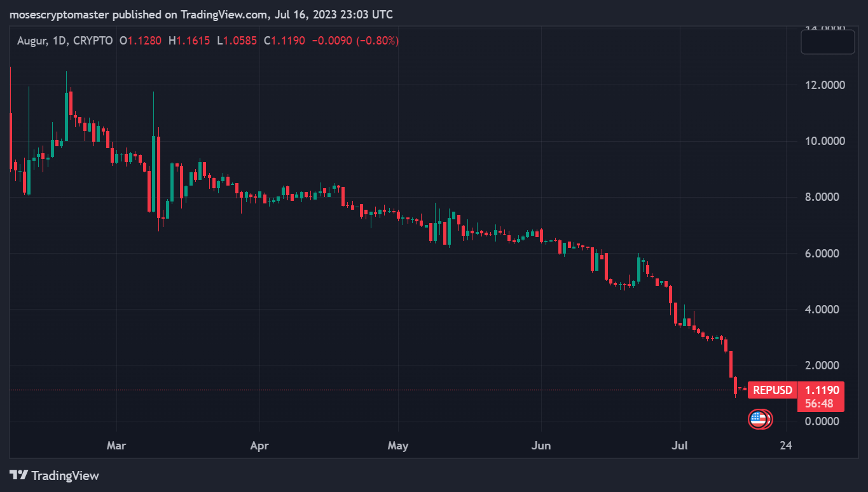This screenshot has width=868, height=492.
Task: Click the 24 date label on time axis
Action: click(786, 446)
